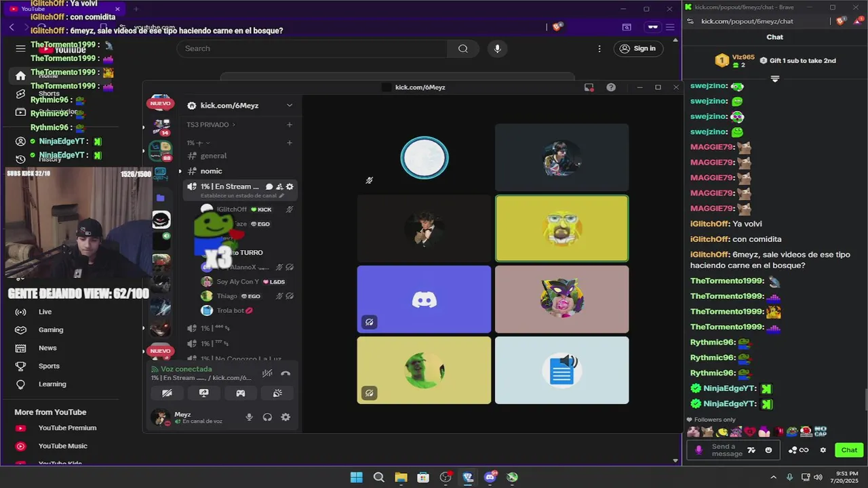Select the light-blue document speaker tile
The image size is (868, 488).
click(561, 370)
